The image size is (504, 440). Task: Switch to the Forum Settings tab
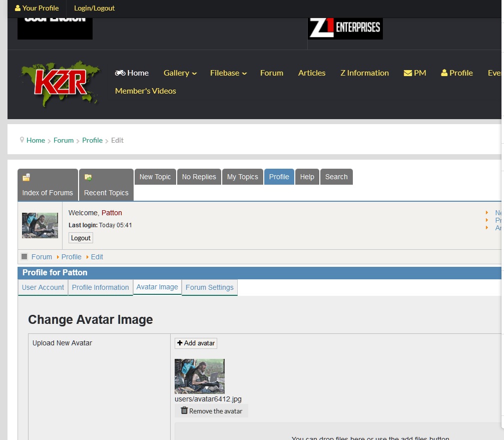pos(209,287)
